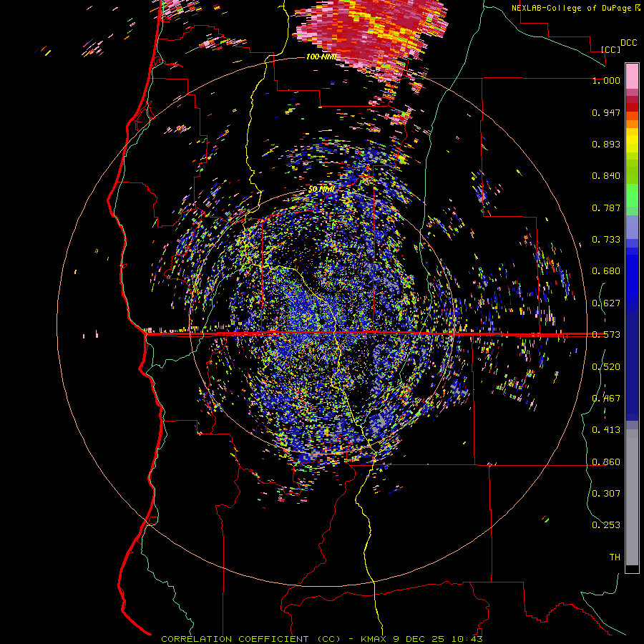Pick the yellow segment of the color bar
Image resolution: width=644 pixels, height=644 pixels.
[x=632, y=140]
